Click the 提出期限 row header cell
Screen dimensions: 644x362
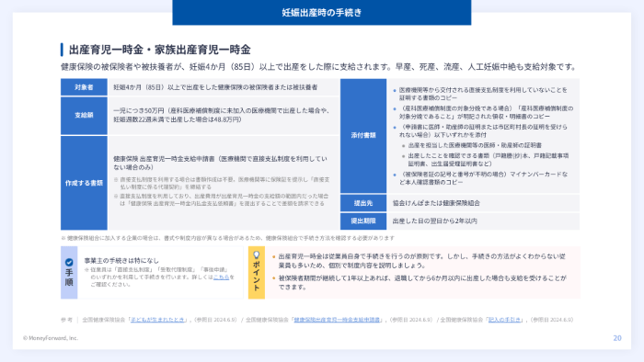(x=363, y=221)
